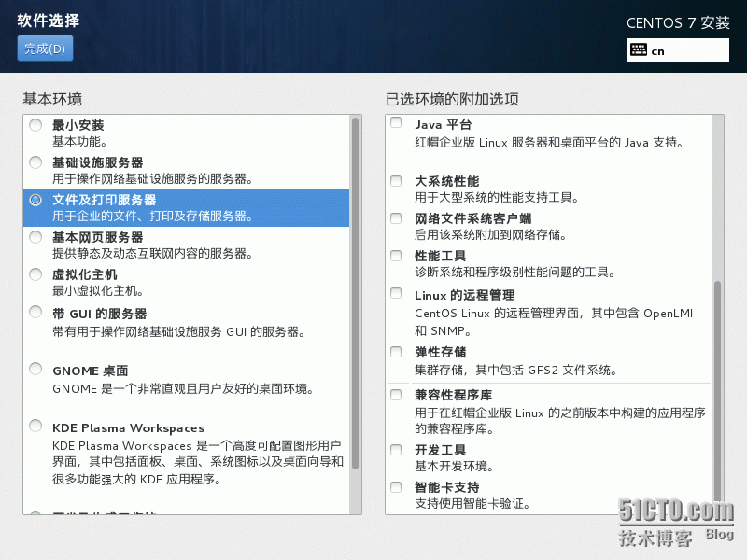The width and height of the screenshot is (747, 560).
Task: Click the 网络文件系统客户端 label
Action: coord(473,218)
